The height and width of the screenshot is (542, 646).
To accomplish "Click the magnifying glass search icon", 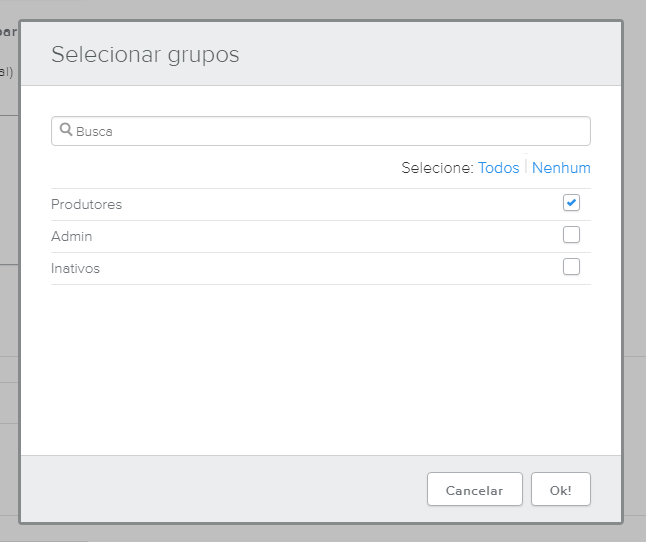I will 66,130.
